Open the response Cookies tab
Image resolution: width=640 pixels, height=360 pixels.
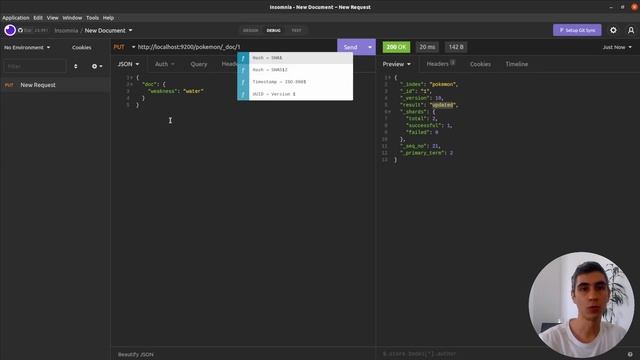pyautogui.click(x=480, y=64)
